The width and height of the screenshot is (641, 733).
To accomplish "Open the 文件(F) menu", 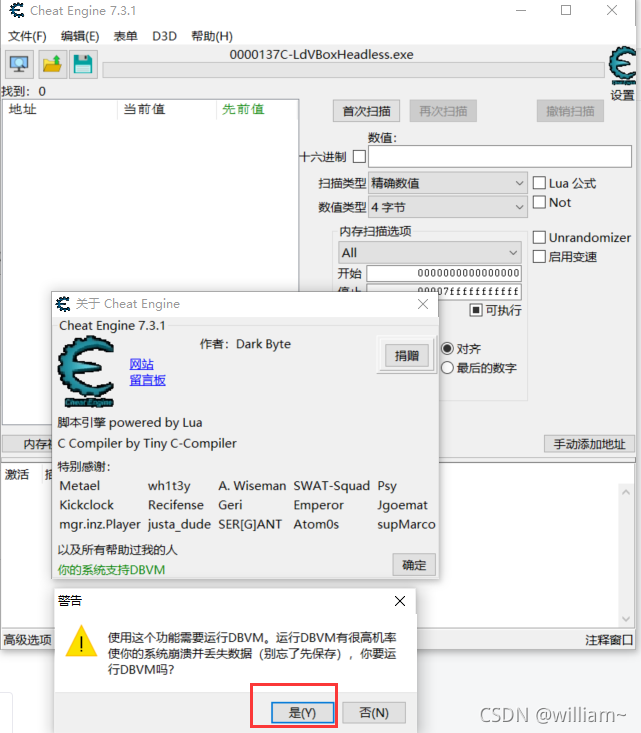I will 27,36.
